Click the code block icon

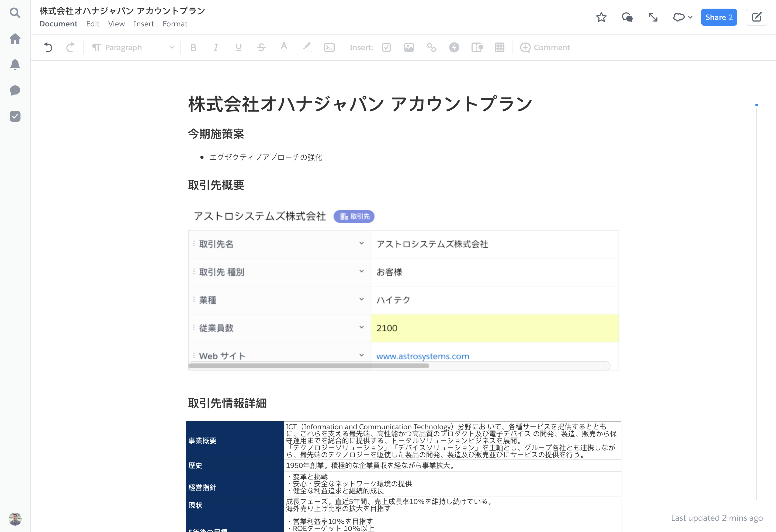click(329, 47)
